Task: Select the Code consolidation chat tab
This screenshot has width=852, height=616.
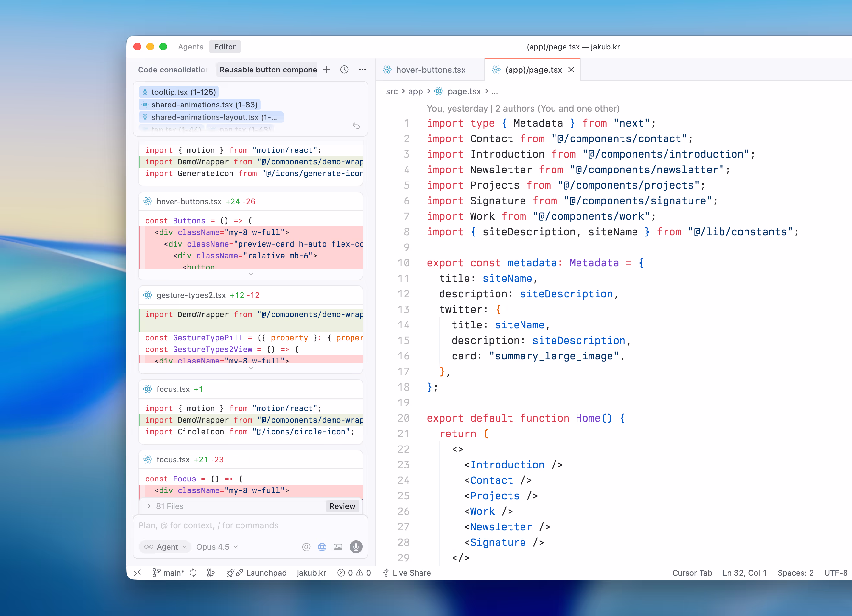Action: (x=173, y=70)
